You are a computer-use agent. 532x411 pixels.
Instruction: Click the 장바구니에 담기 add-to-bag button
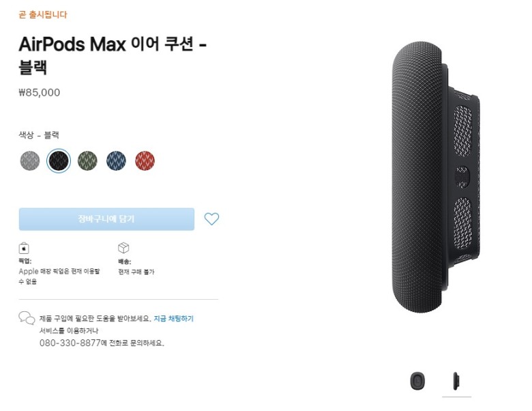[106, 219]
